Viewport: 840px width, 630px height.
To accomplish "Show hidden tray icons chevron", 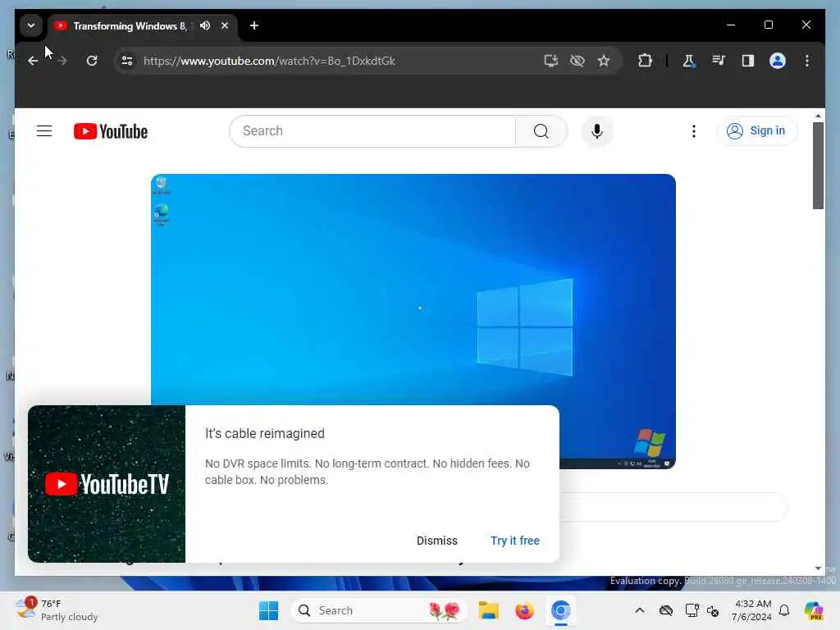I will pos(640,610).
